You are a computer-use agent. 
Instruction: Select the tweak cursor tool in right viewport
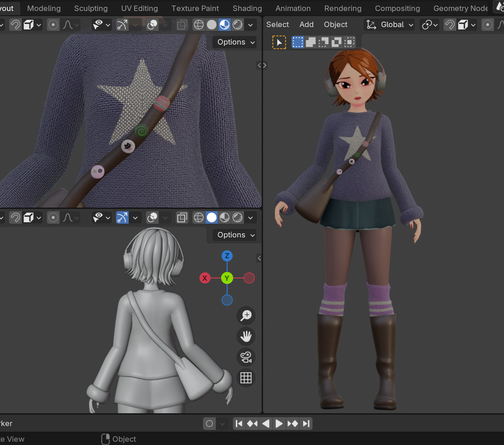(x=279, y=42)
